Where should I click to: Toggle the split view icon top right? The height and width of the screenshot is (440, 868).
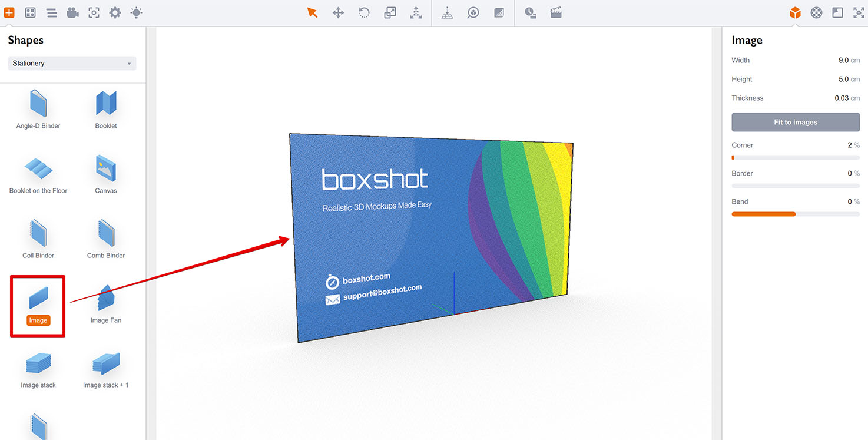[x=837, y=12]
